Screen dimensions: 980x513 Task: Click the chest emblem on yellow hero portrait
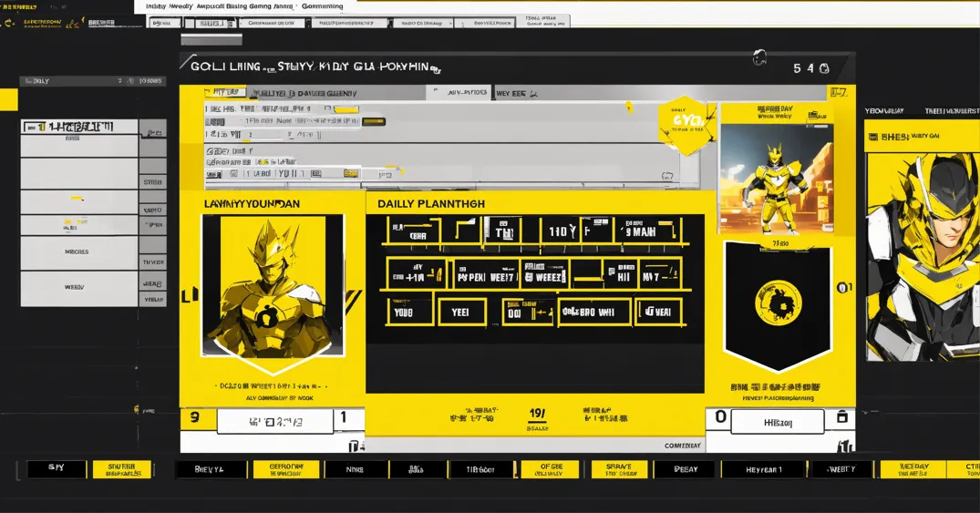267,316
